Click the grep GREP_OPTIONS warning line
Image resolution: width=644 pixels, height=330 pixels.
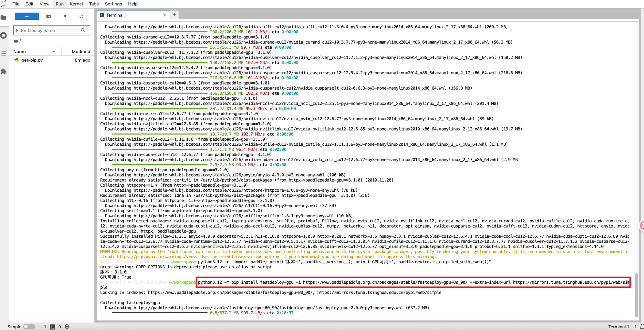186,267
